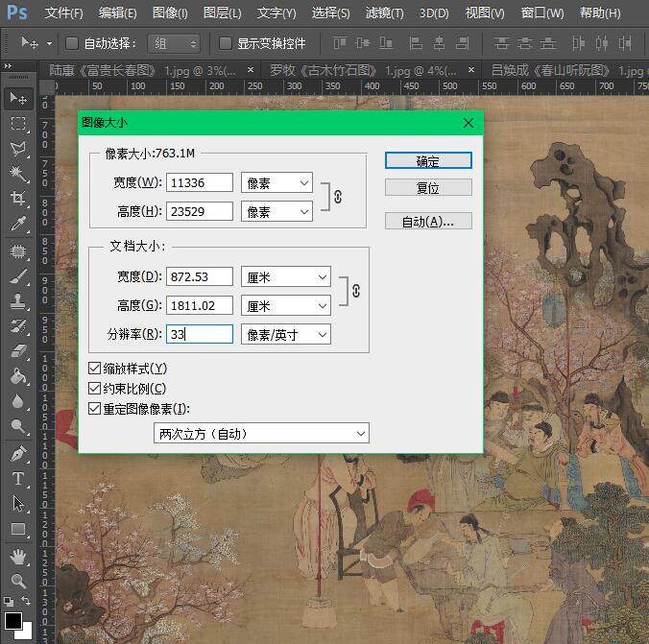Select the Horizontal Type tool
This screenshot has height=644, width=649.
[x=18, y=479]
